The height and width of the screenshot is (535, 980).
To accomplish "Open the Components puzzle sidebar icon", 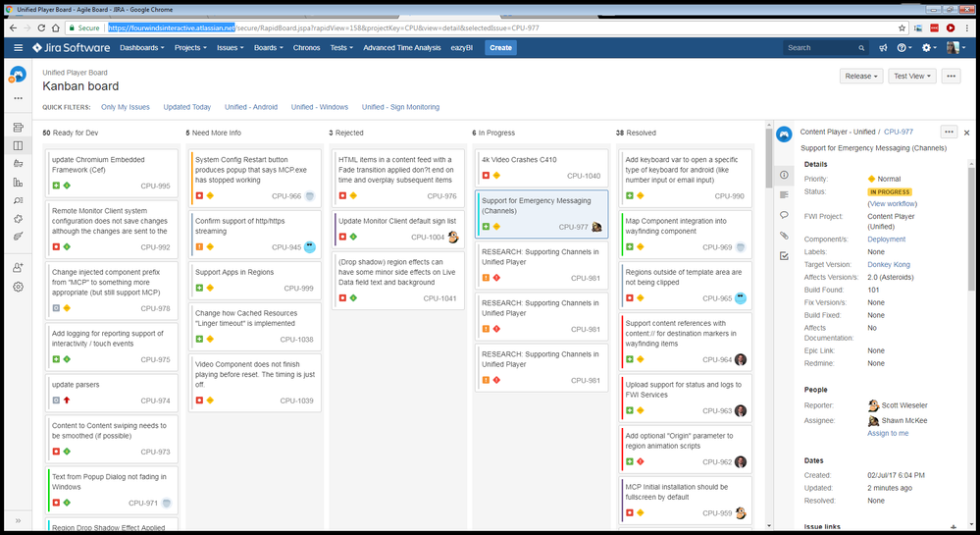I will pyautogui.click(x=18, y=219).
